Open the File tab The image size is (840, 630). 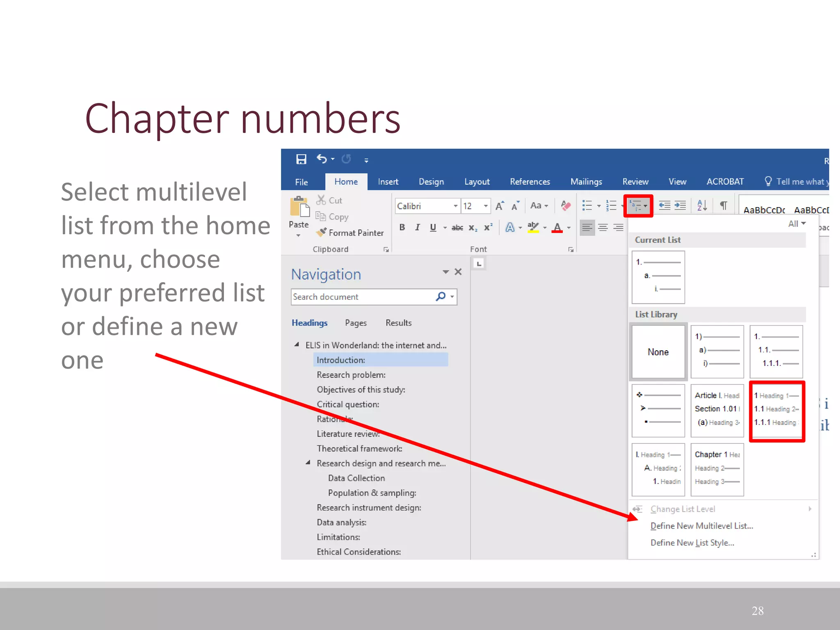tap(301, 182)
